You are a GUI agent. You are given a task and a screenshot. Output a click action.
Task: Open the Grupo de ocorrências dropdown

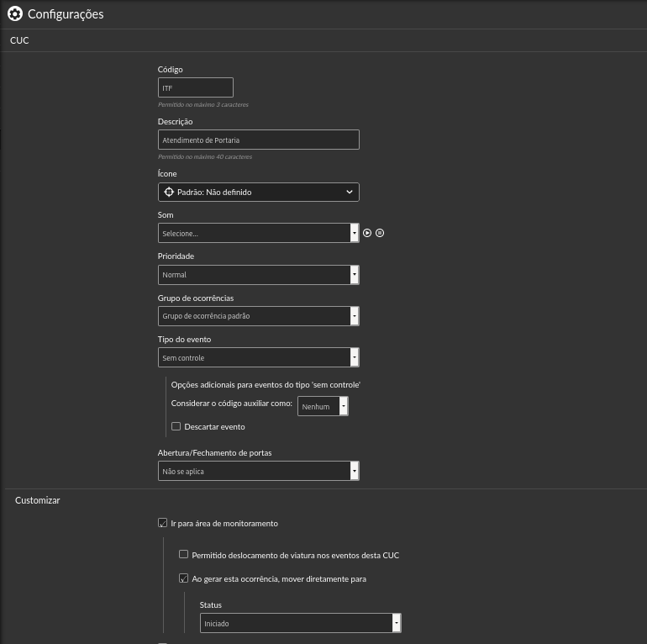coord(258,316)
